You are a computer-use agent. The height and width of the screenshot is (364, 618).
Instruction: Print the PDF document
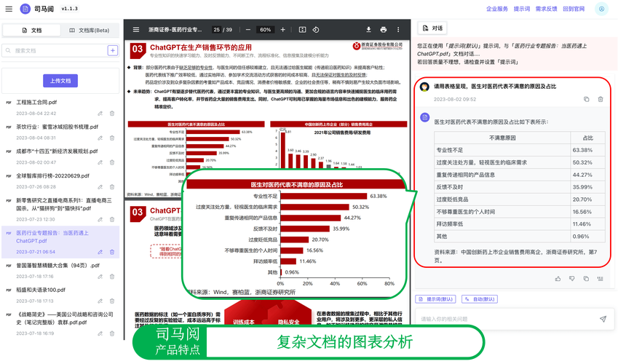tap(383, 30)
